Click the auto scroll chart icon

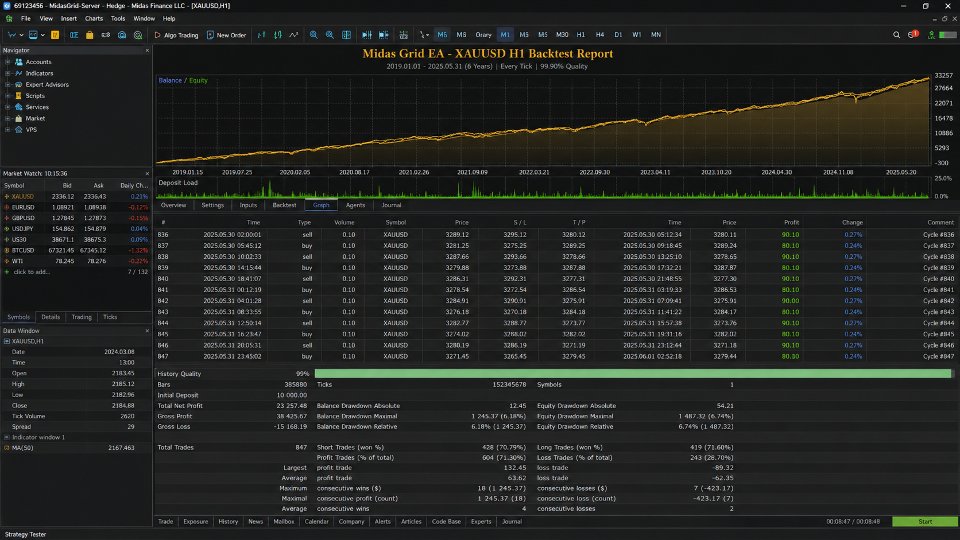(367, 35)
